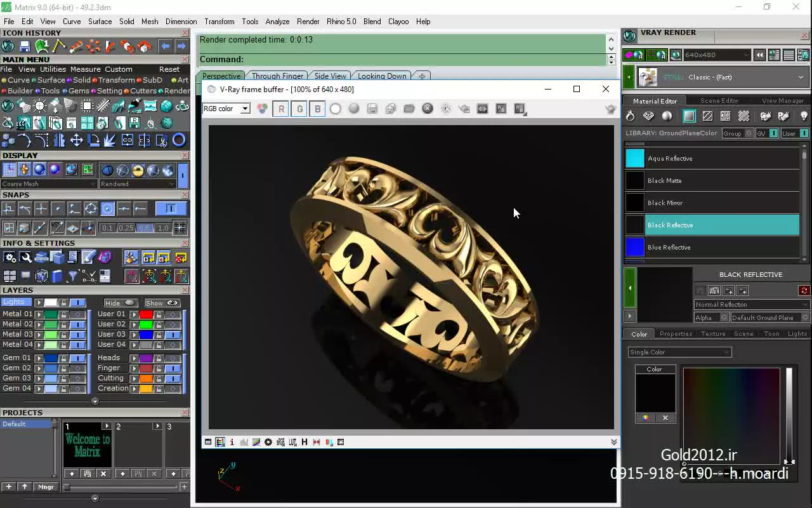
Task: Toggle the green channel G button
Action: point(299,109)
